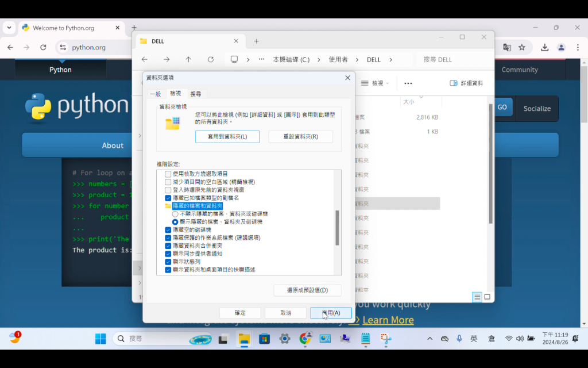
Task: Select Welcome to Python.org Chrome tab
Action: (71, 28)
